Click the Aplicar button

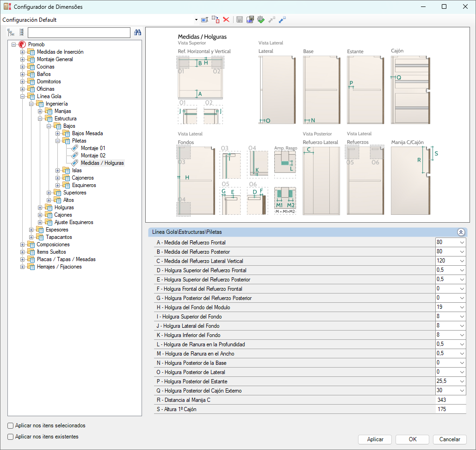pos(375,439)
